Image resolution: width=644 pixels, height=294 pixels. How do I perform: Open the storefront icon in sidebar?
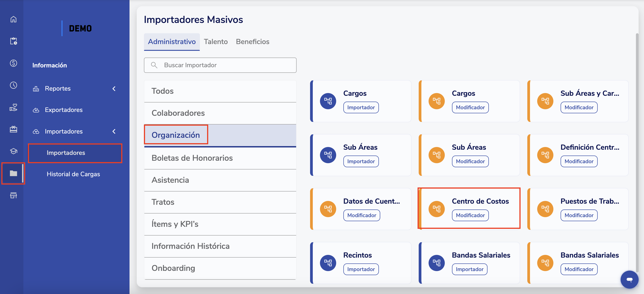13,195
